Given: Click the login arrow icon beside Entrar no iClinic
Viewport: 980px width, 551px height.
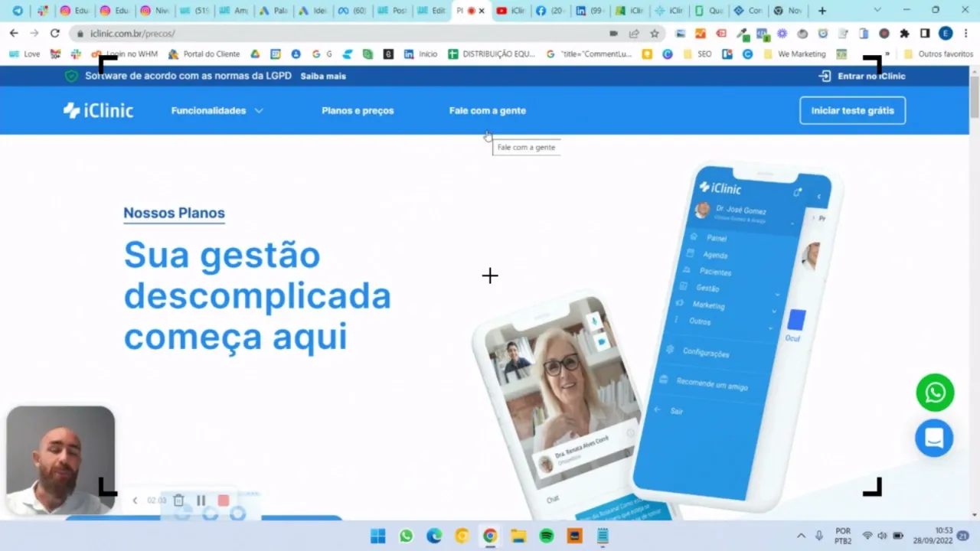Looking at the screenshot, I should 825,76.
